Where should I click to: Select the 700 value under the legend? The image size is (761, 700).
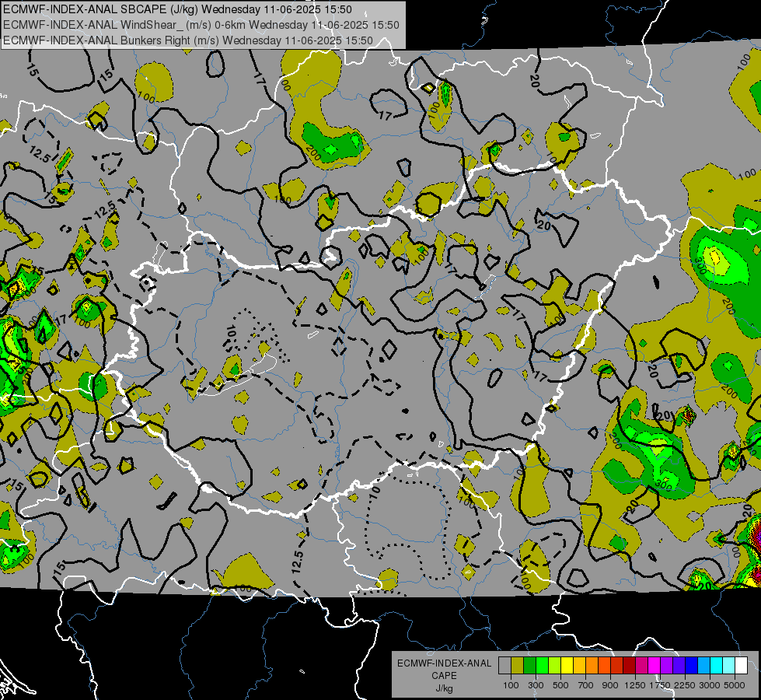[586, 685]
